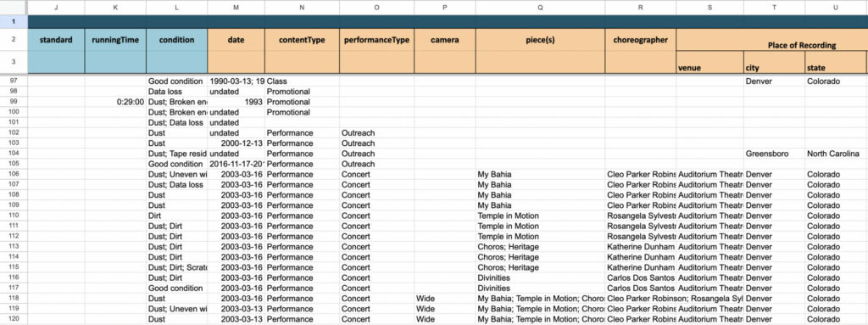
Task: Click Promotional cell in row 100
Action: (x=302, y=113)
